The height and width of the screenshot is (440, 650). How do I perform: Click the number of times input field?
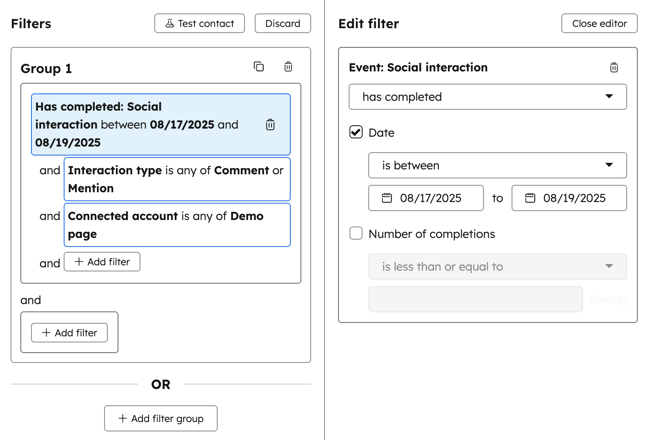pos(475,299)
